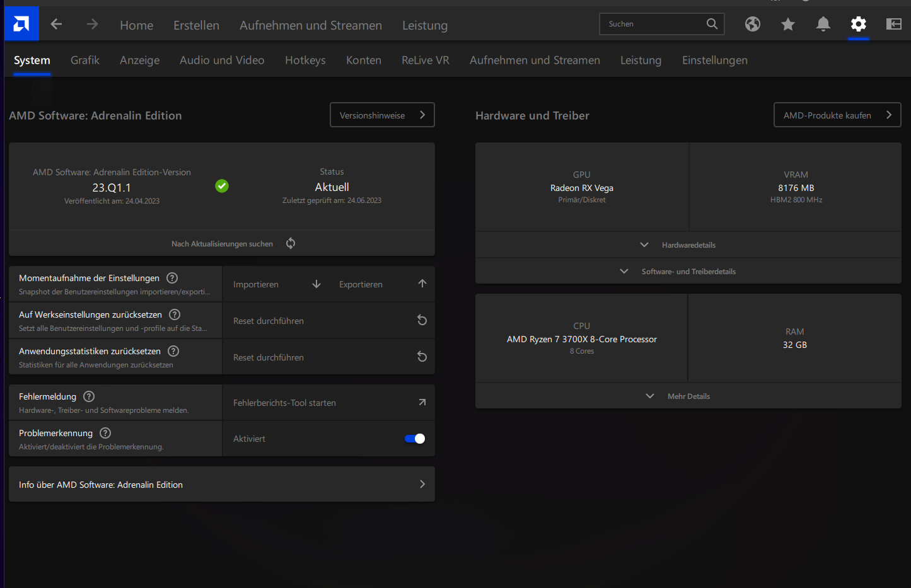This screenshot has width=911, height=588.
Task: Open favorites star icon
Action: [788, 24]
